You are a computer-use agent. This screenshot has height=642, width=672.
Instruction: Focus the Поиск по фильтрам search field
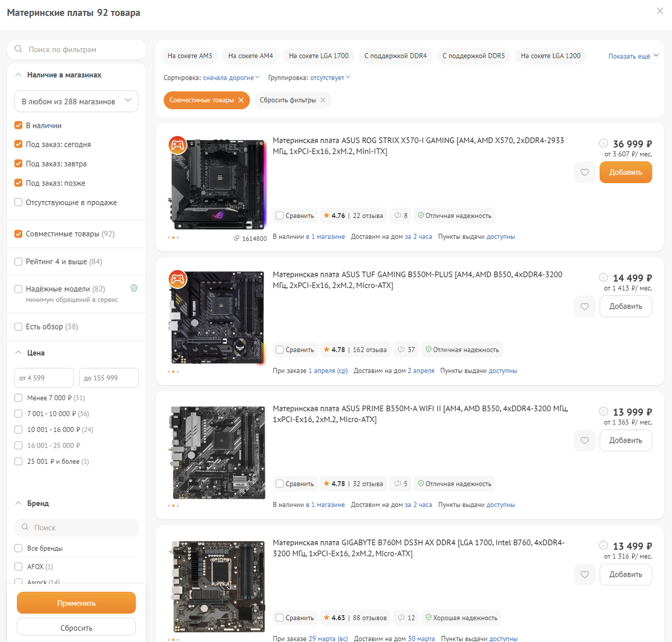(x=76, y=49)
